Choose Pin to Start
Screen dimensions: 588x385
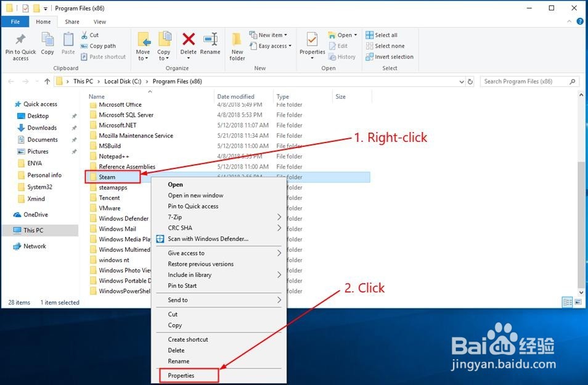(x=182, y=286)
